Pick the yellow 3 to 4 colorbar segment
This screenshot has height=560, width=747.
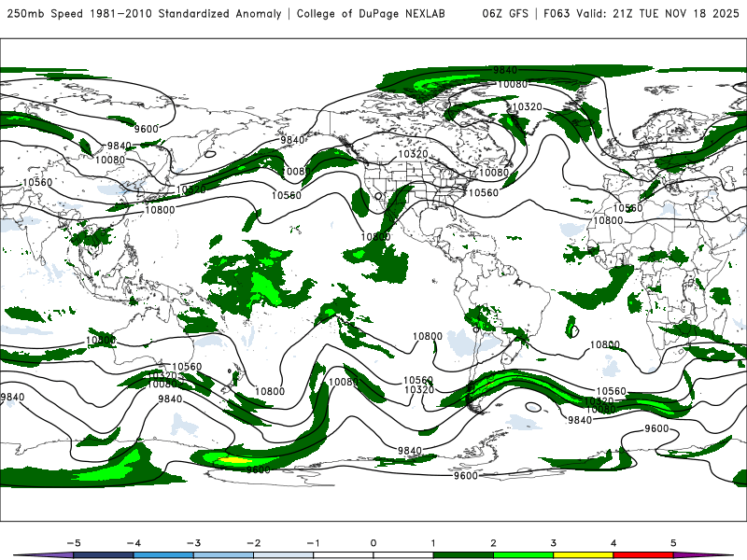(583, 555)
